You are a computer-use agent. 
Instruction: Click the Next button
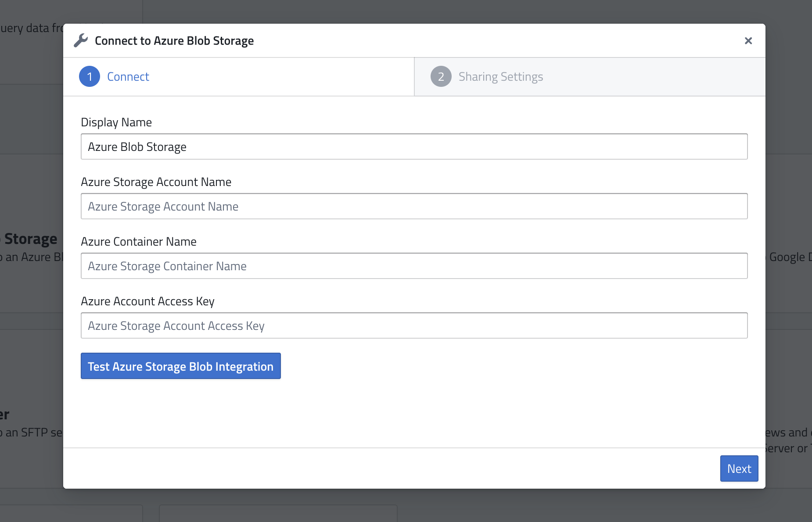(739, 468)
